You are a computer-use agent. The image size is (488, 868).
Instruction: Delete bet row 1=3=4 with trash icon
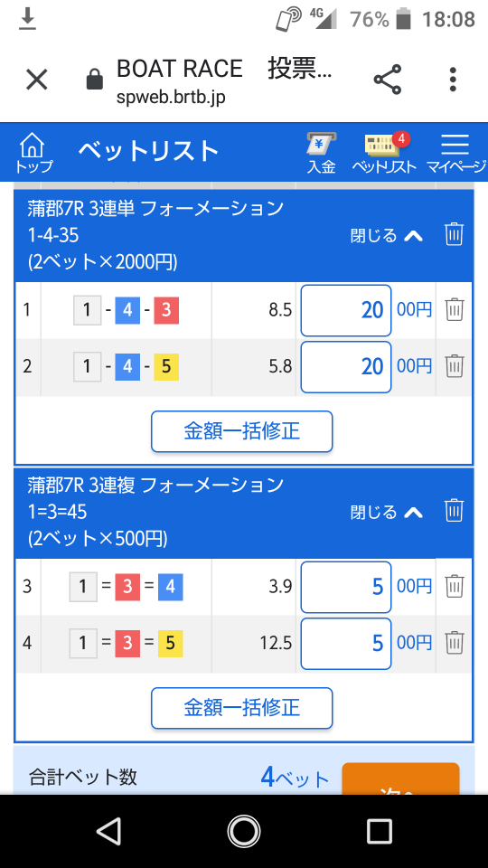pos(455,585)
